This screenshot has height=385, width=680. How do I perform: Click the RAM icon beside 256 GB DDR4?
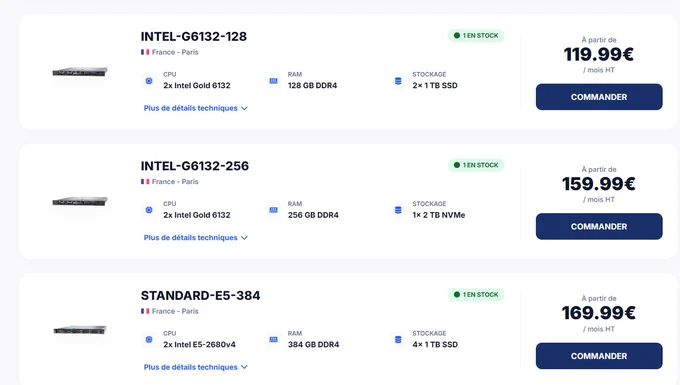click(273, 210)
